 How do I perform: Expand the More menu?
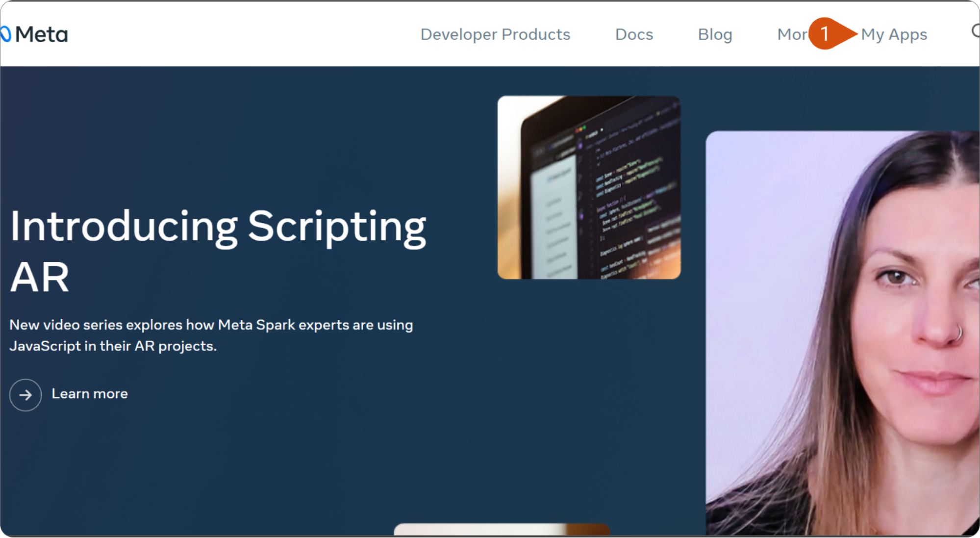point(792,34)
